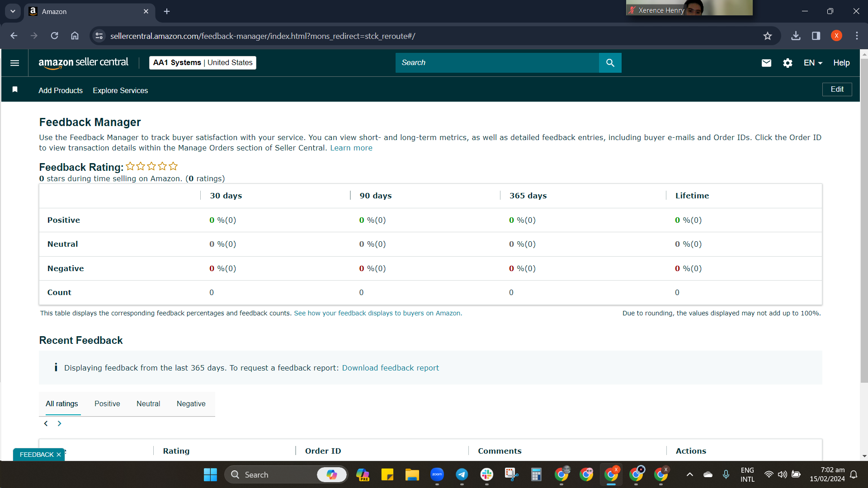Bookmark this page with the star
868x488 pixels.
click(768, 36)
